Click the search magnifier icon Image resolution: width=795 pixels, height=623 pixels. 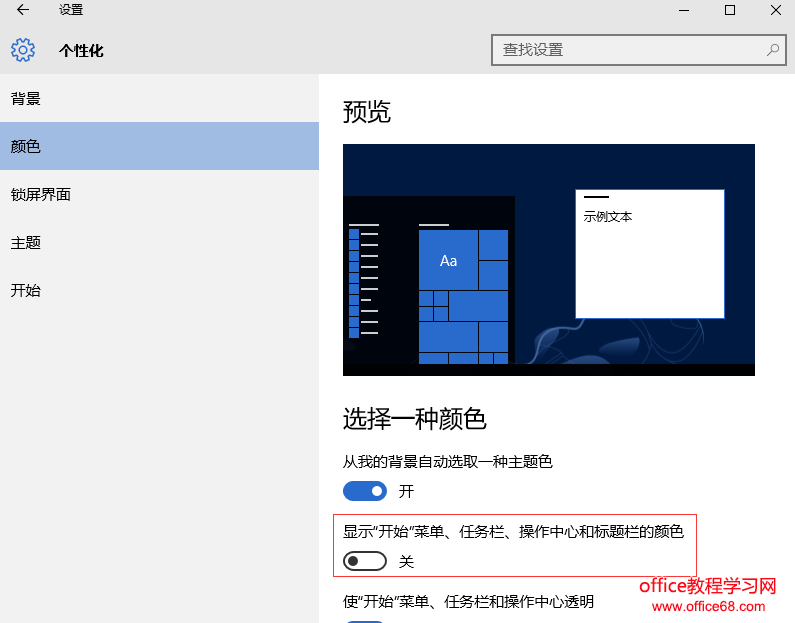[773, 50]
